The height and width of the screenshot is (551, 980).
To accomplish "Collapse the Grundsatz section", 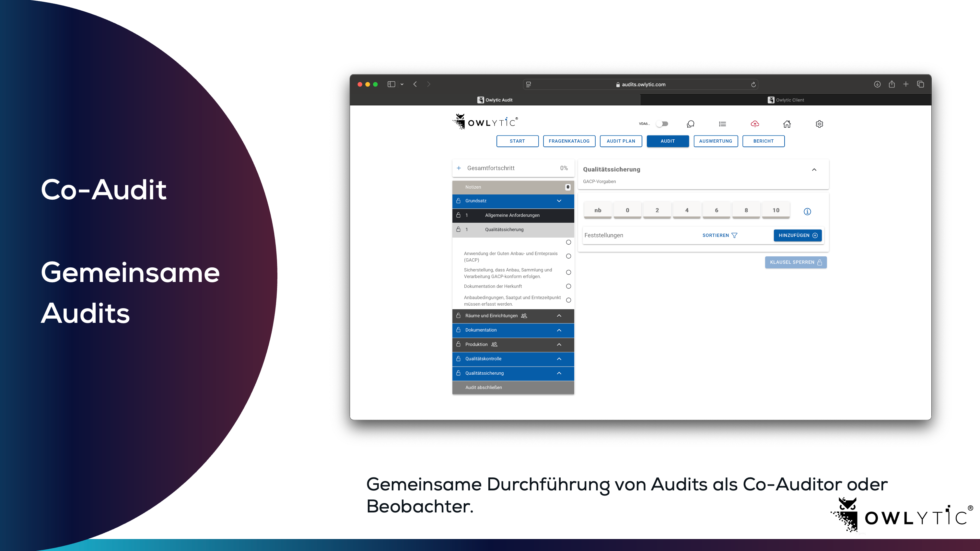I will coord(559,201).
